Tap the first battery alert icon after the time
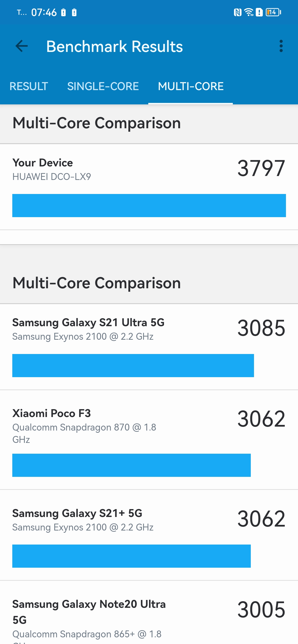The height and width of the screenshot is (644, 298). tap(63, 12)
